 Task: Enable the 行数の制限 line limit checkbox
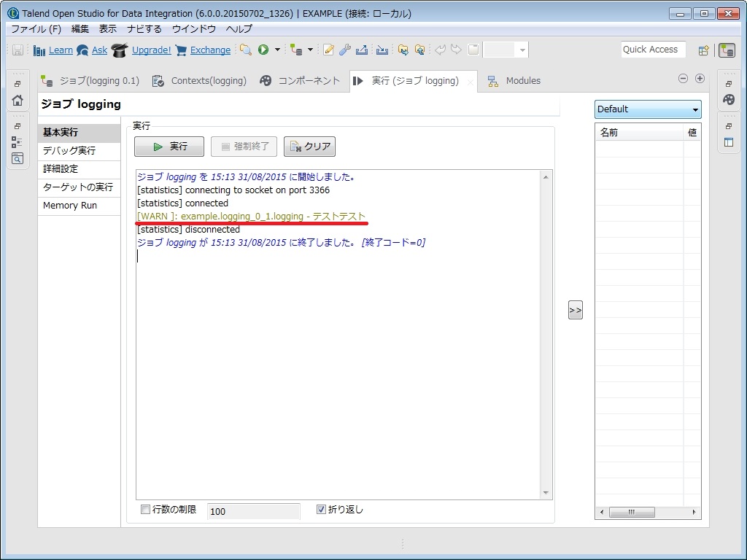[145, 510]
